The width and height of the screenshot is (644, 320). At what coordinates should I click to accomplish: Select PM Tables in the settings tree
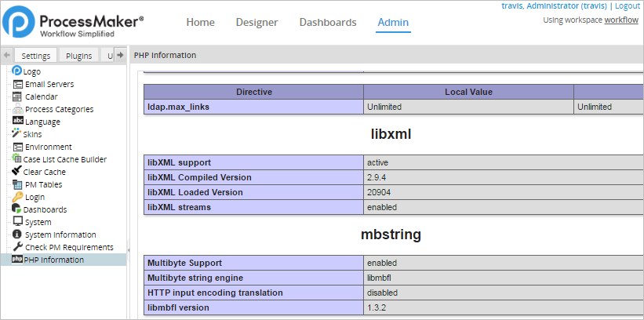coord(43,184)
